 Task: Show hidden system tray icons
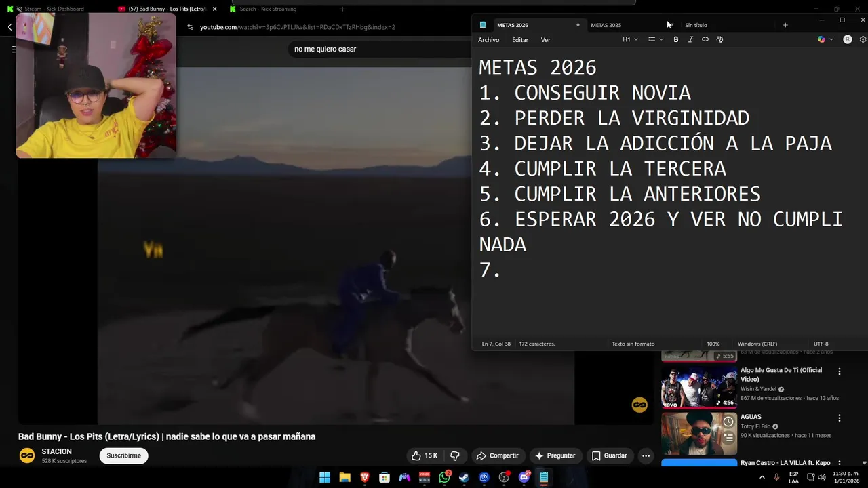[x=762, y=477]
